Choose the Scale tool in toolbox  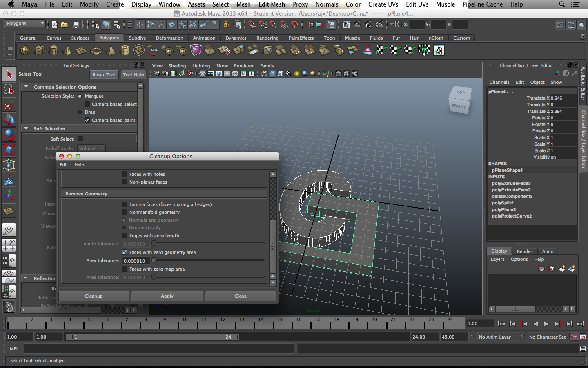(9, 150)
